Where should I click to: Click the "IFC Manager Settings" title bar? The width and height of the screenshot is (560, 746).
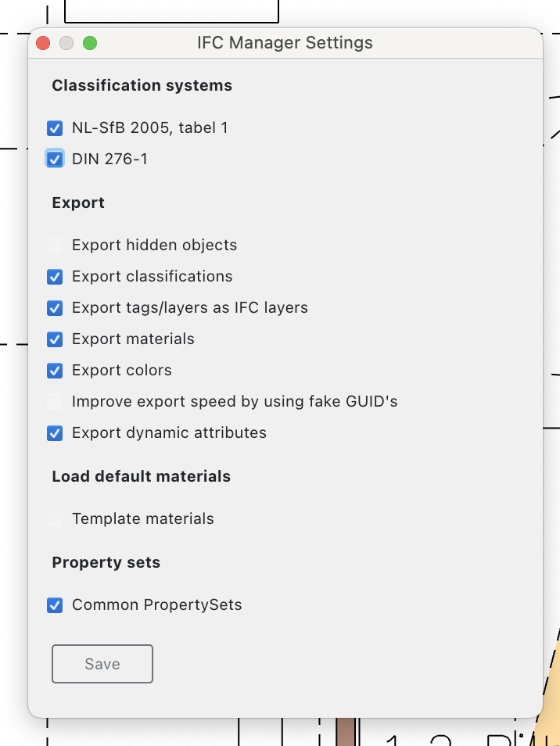click(x=285, y=43)
